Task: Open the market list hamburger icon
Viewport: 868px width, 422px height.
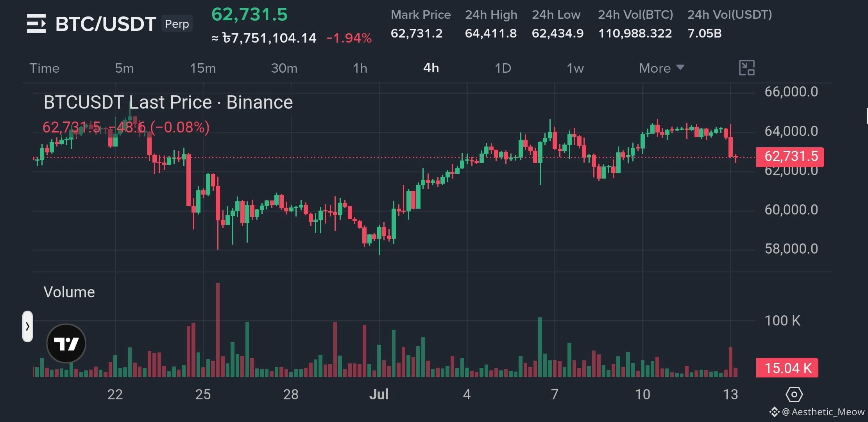Action: click(36, 23)
